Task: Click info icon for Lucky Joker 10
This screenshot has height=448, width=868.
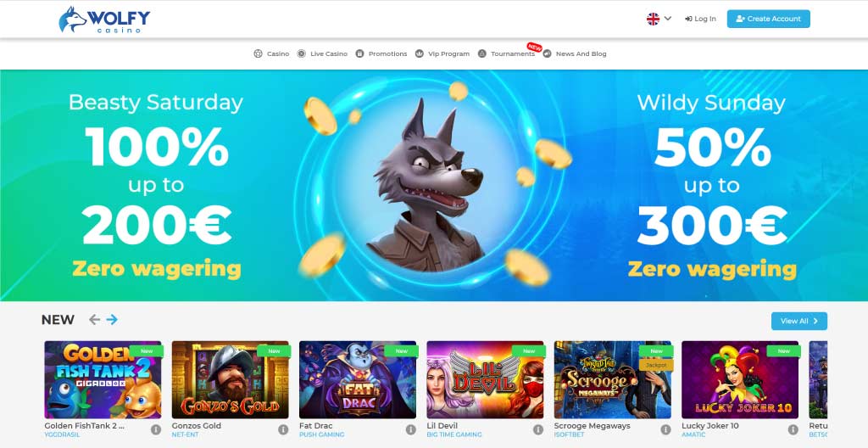Action: pyautogui.click(x=793, y=429)
